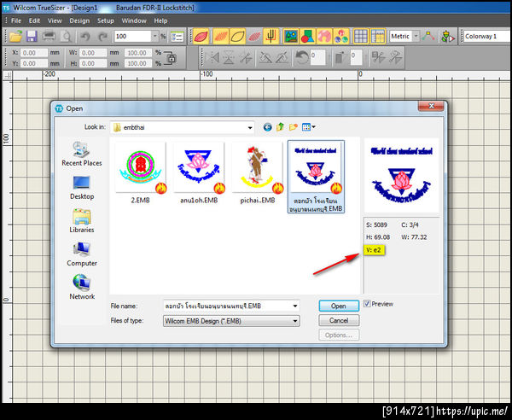Click the Undo arrow icon
The image size is (512, 420).
[x=85, y=36]
